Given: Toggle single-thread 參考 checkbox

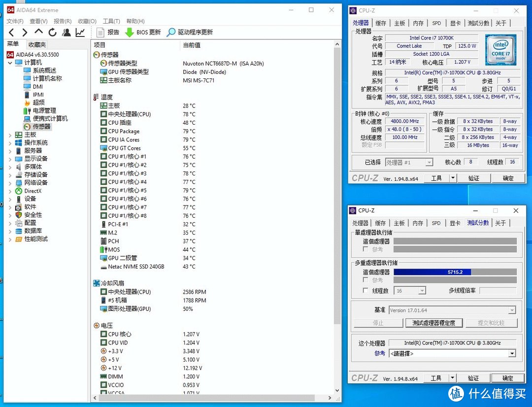Looking at the screenshot, I should pyautogui.click(x=366, y=249).
